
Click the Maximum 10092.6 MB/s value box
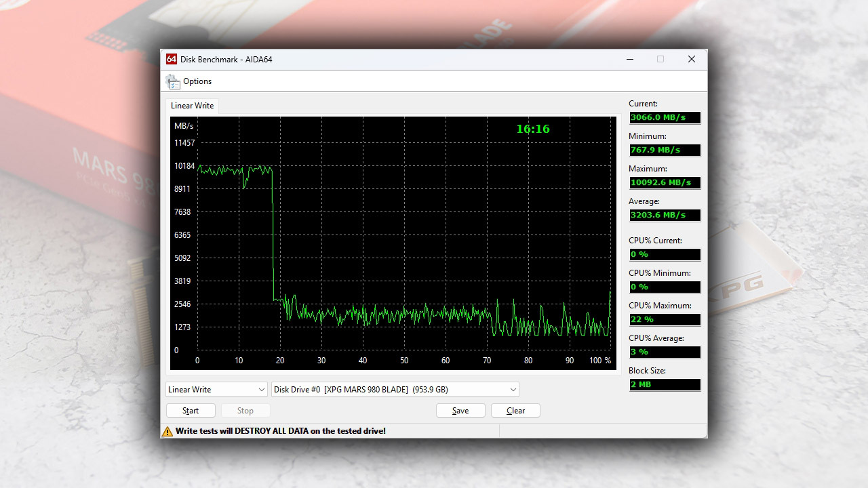pos(665,182)
